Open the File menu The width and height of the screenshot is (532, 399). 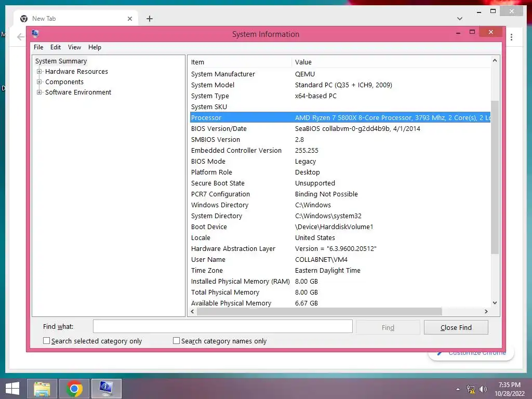(38, 47)
